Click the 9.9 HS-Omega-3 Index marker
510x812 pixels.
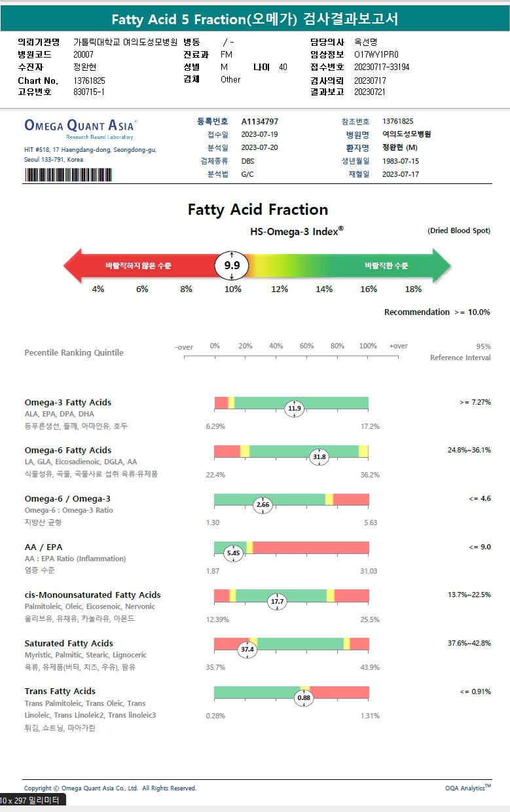(x=232, y=265)
